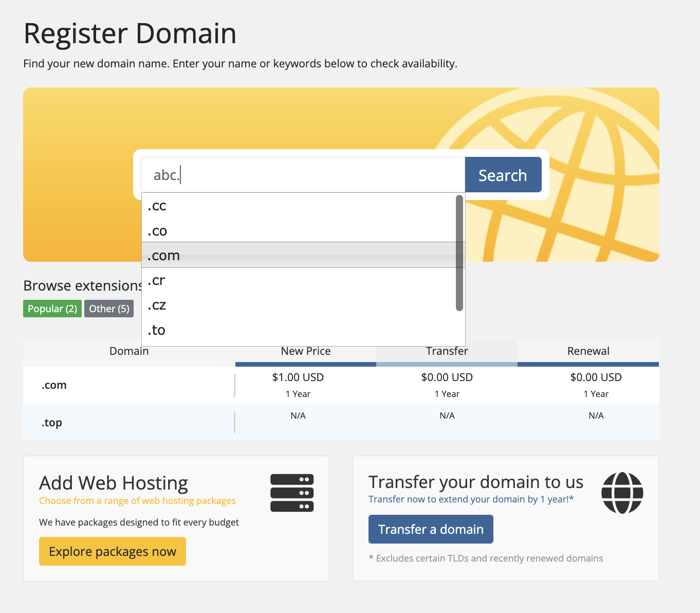Click the Transfer a domain button
Viewport: 700px width, 613px height.
coord(431,529)
